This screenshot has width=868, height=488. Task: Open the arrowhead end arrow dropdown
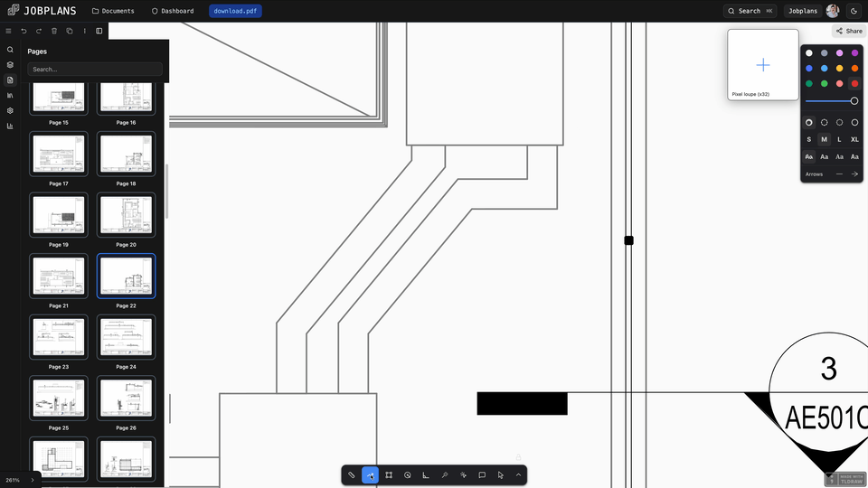854,174
